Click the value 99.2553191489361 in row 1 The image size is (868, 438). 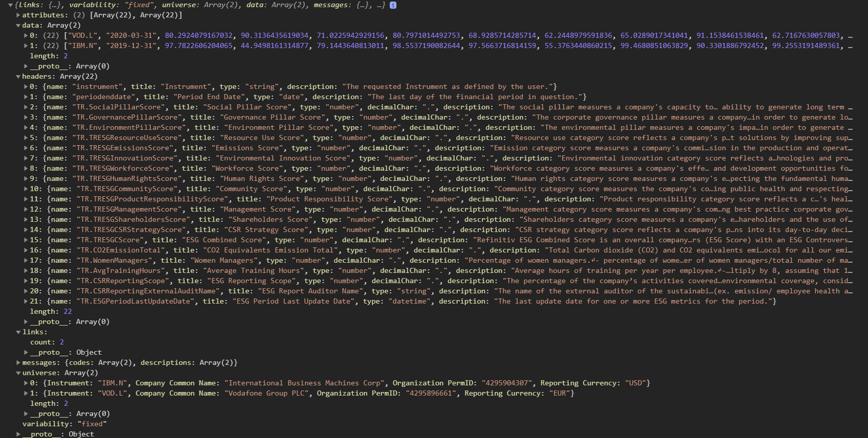coord(806,46)
